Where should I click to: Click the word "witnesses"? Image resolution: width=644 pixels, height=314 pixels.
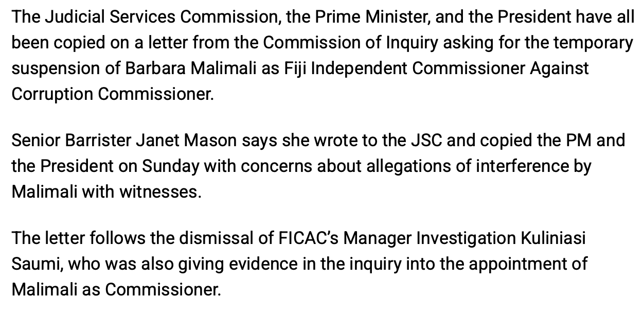pyautogui.click(x=159, y=192)
